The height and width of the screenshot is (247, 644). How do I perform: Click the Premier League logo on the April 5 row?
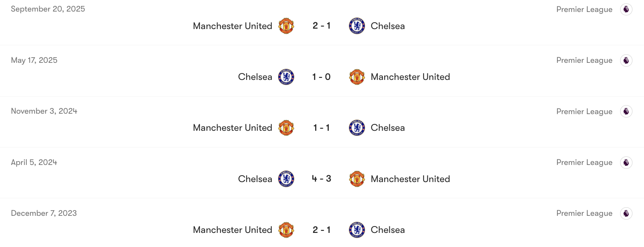point(626,162)
